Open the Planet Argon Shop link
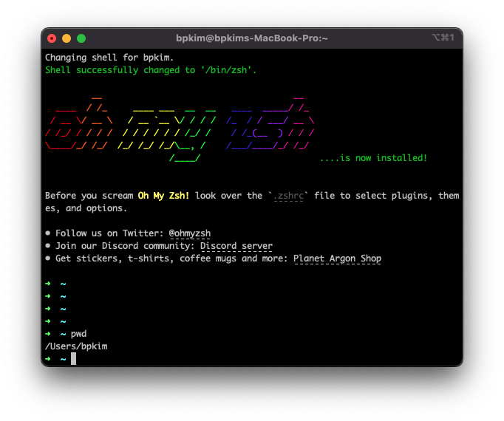This screenshot has width=504, height=421. [x=337, y=259]
